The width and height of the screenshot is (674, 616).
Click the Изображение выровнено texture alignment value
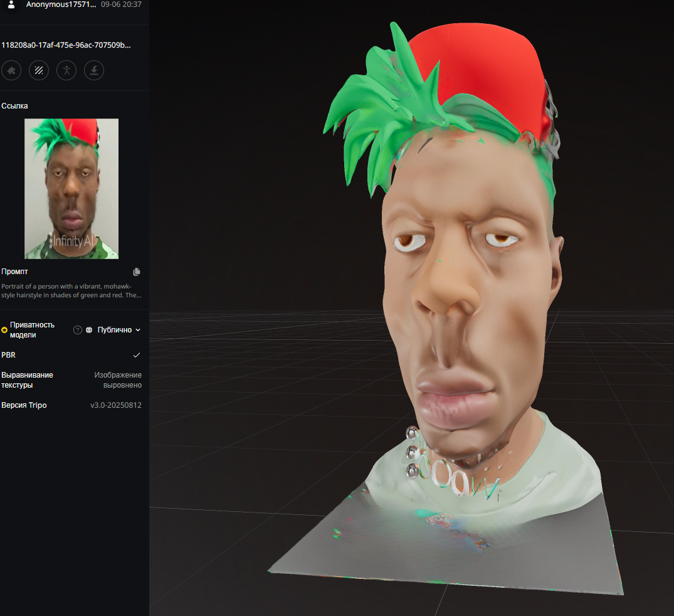[118, 380]
